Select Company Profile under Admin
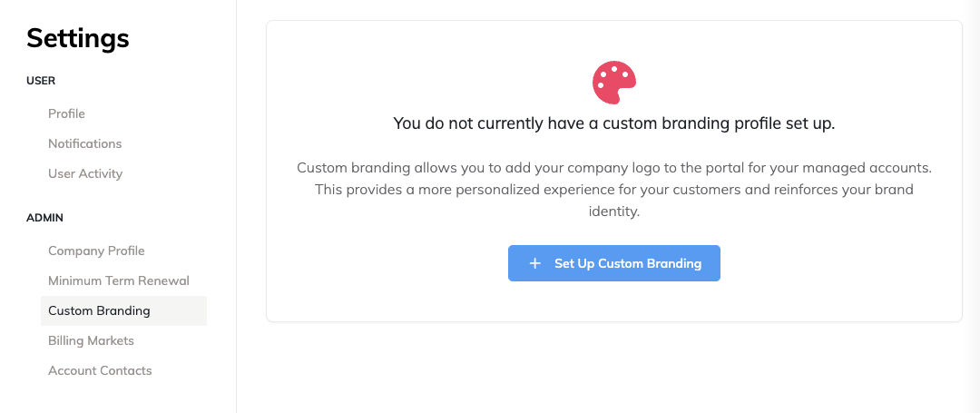Viewport: 980px width, 413px height. (x=96, y=251)
